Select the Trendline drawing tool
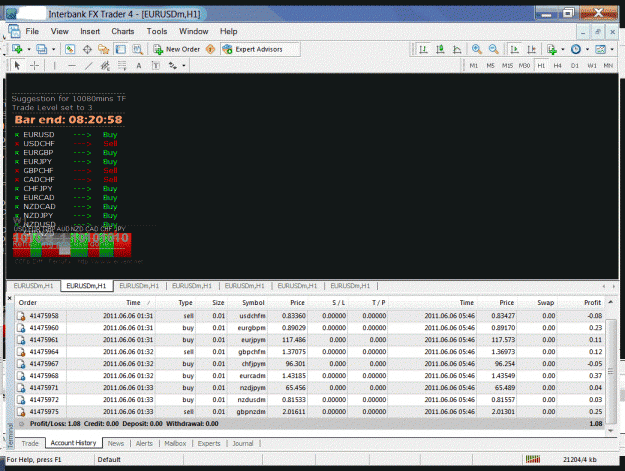The width and height of the screenshot is (625, 471). tap(88, 66)
